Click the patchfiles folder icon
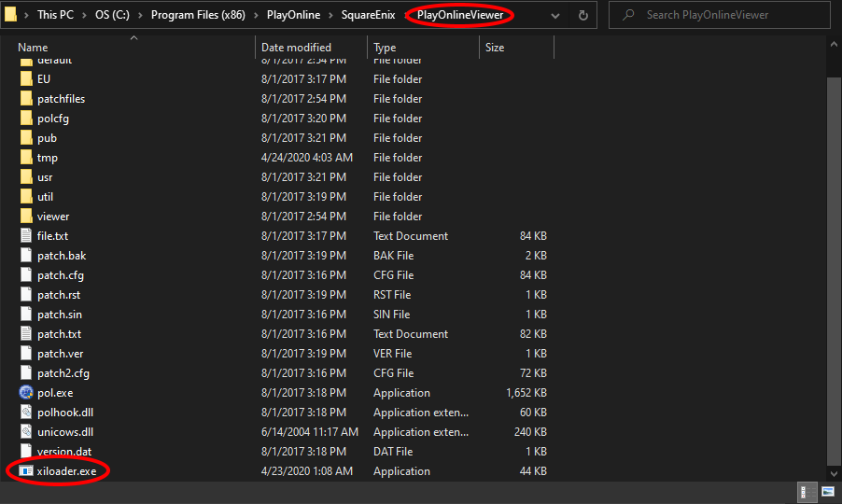The height and width of the screenshot is (504, 842). (x=26, y=99)
